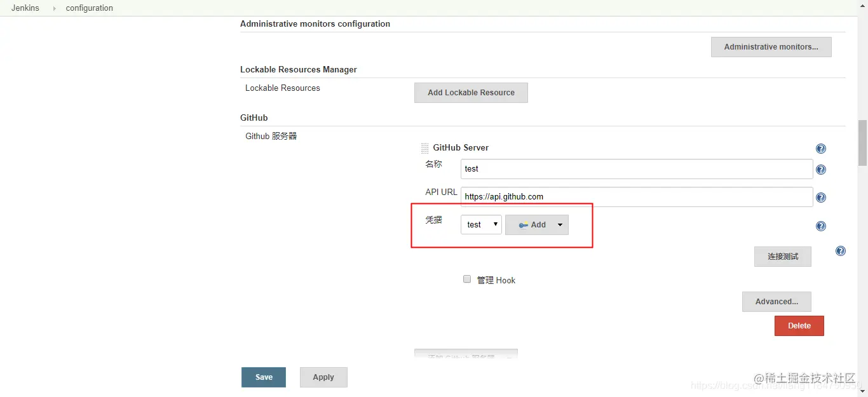This screenshot has width=868, height=397.
Task: Click the GitHub section heading
Action: 254,118
